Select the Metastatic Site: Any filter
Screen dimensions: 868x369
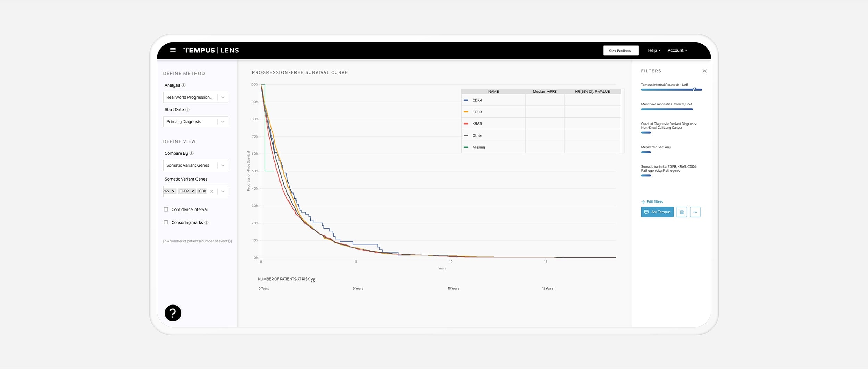pyautogui.click(x=656, y=149)
